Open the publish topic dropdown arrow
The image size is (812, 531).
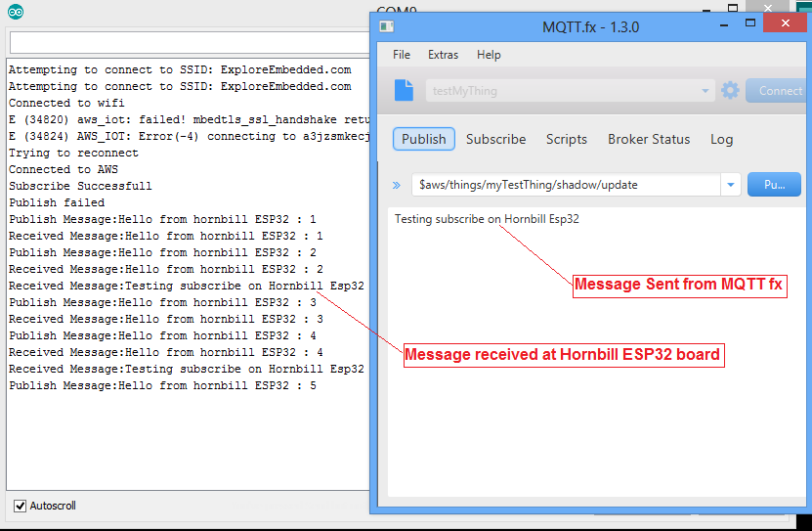coord(730,185)
